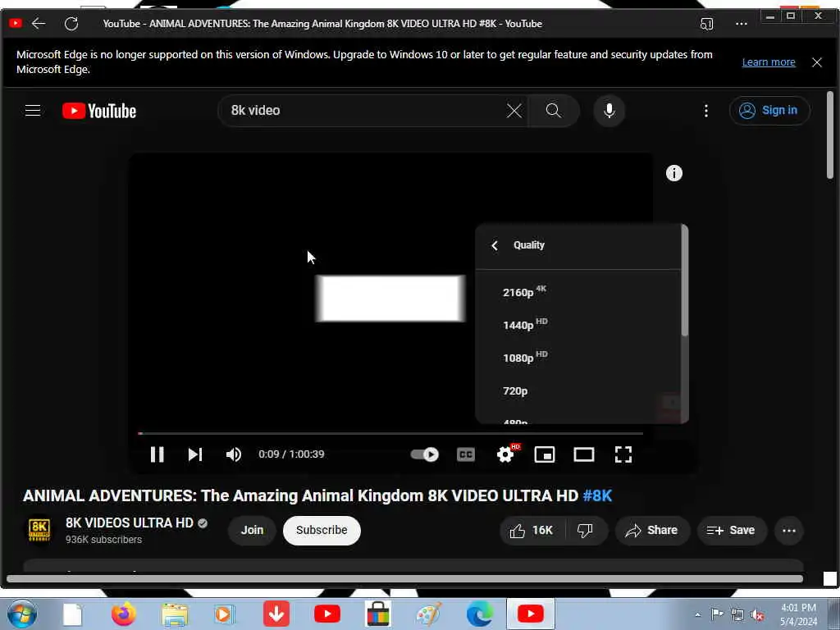
Task: Open the #8K hashtag link
Action: 597,495
